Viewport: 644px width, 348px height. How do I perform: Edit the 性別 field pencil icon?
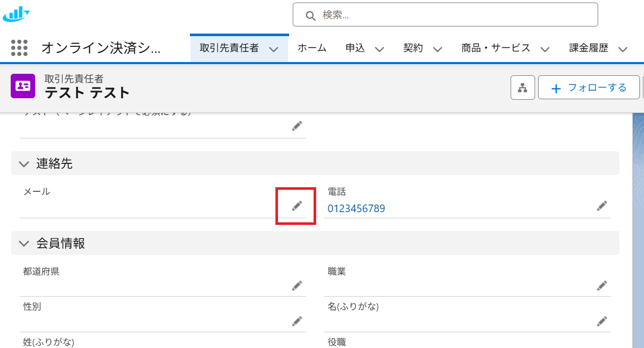pos(297,321)
